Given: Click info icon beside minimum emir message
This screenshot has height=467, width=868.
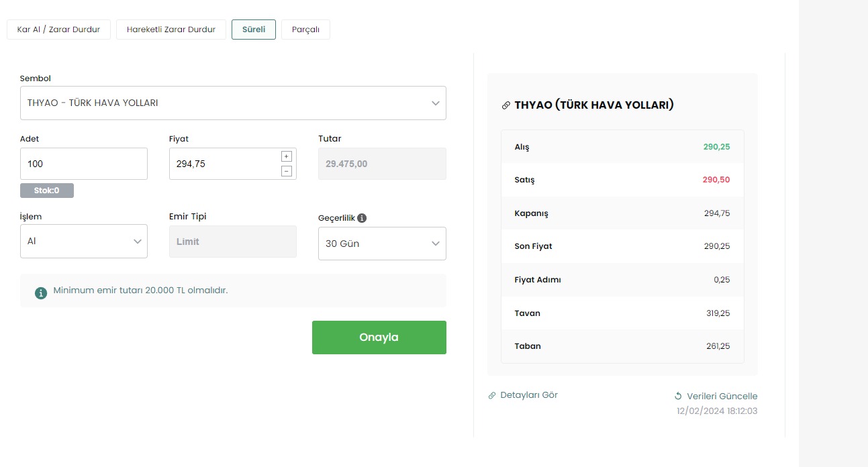Looking at the screenshot, I should click(x=41, y=293).
